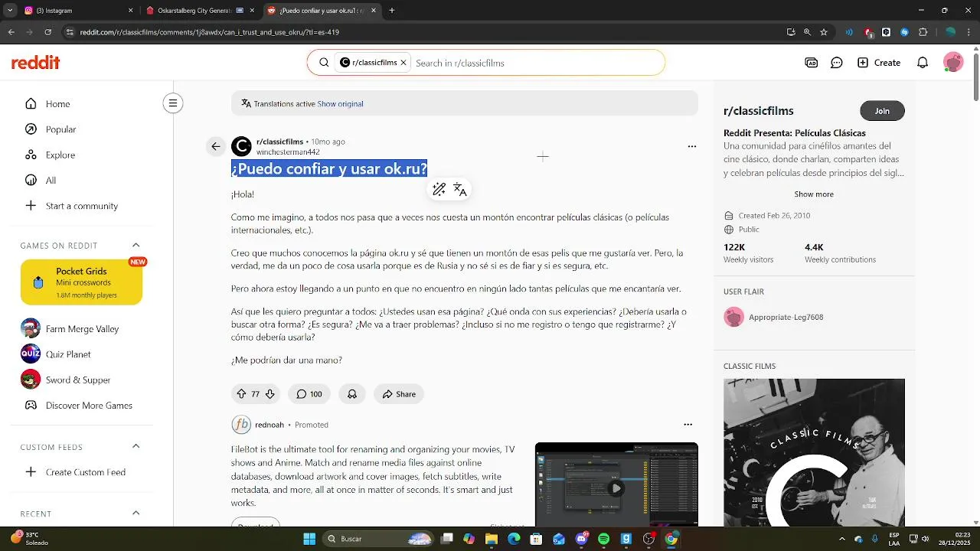This screenshot has width=980, height=551.
Task: Open the promoted post options menu
Action: click(x=688, y=425)
